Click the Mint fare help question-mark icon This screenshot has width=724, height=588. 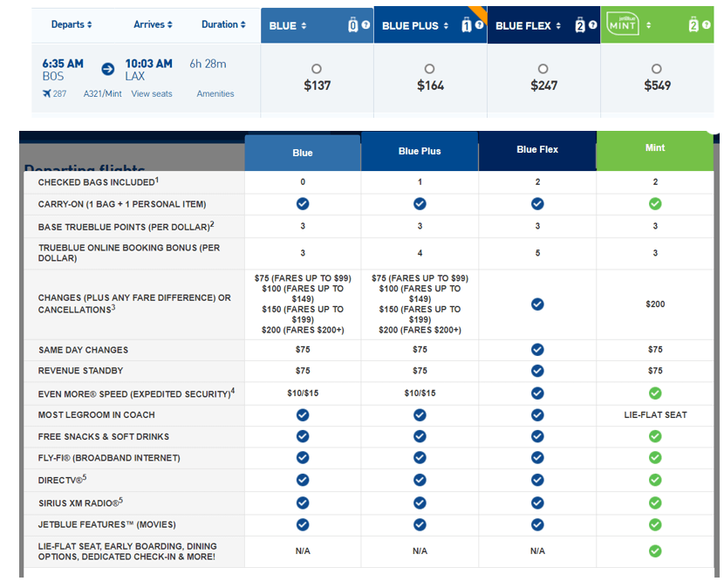pos(706,25)
